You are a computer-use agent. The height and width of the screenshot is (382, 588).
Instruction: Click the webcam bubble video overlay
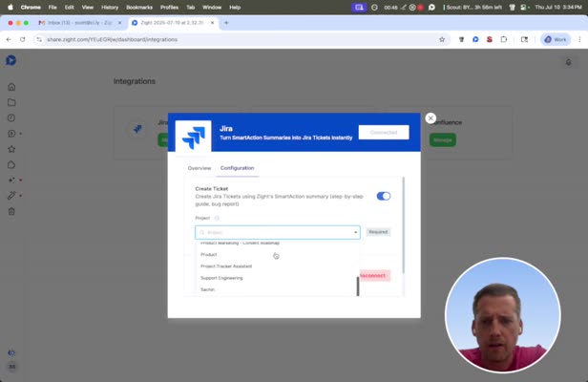pyautogui.click(x=502, y=315)
